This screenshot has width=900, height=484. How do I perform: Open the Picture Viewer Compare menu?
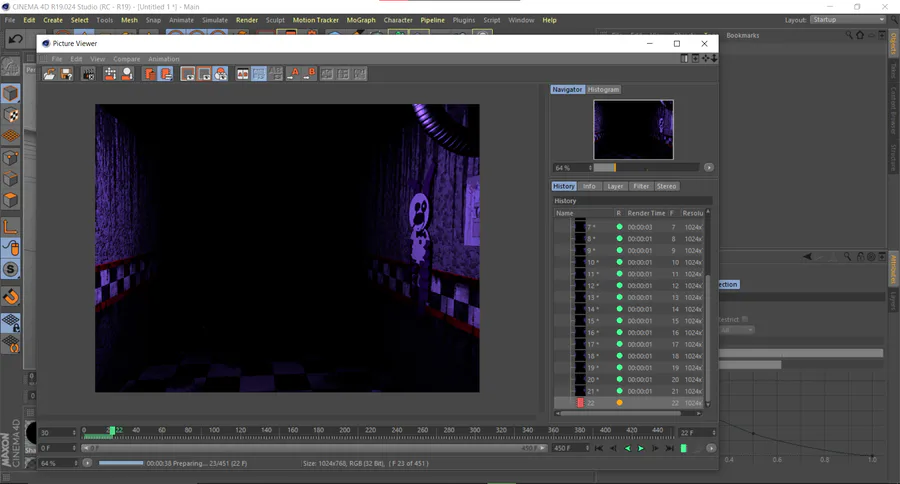(x=126, y=59)
